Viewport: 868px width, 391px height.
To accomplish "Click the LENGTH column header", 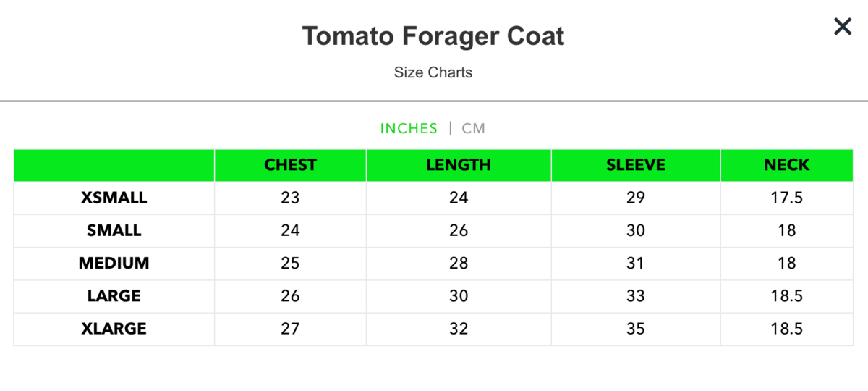I will 459,165.
